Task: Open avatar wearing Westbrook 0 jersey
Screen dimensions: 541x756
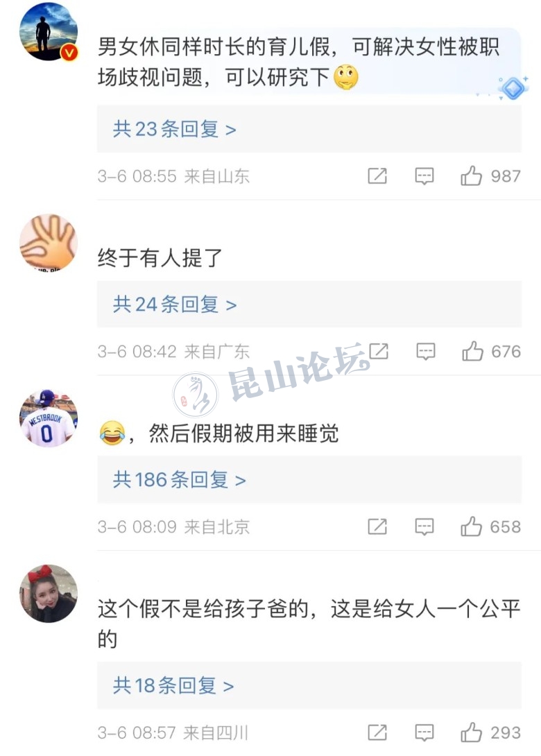Action: 49,418
